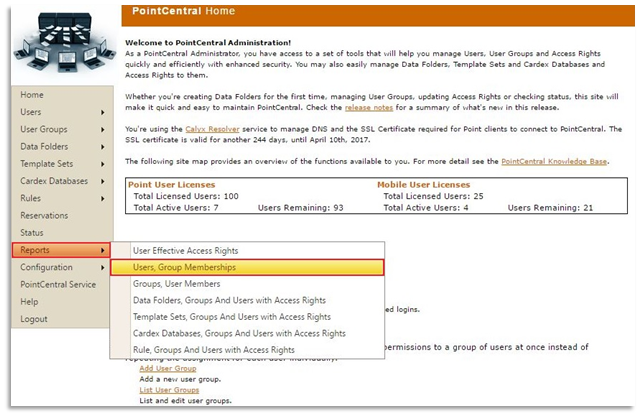Select Reports in sidebar

[61, 250]
